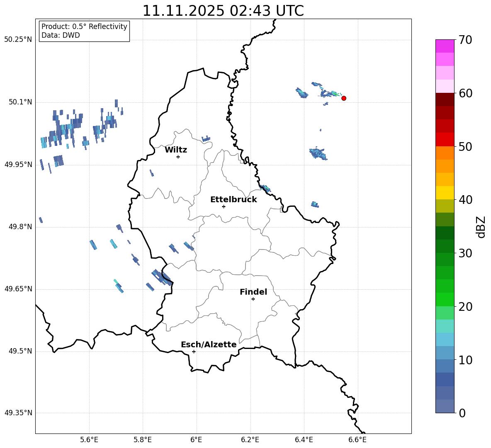Click the 5.8°E longitude label
The width and height of the screenshot is (491, 448).
(143, 440)
